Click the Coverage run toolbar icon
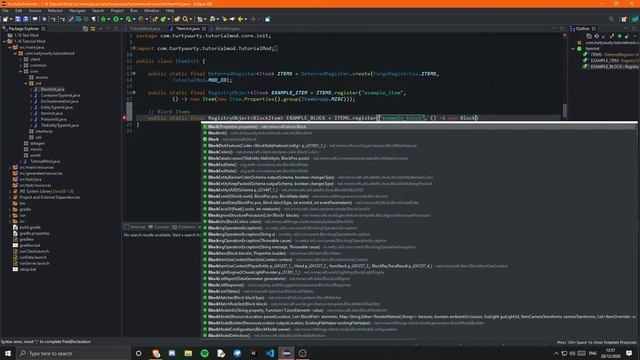The image size is (640, 360). [129, 19]
